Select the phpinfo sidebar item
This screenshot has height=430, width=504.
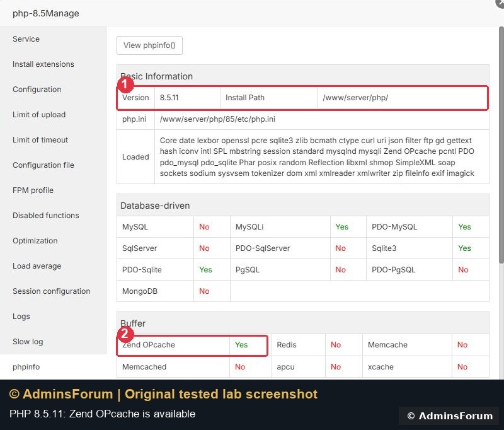click(x=26, y=367)
